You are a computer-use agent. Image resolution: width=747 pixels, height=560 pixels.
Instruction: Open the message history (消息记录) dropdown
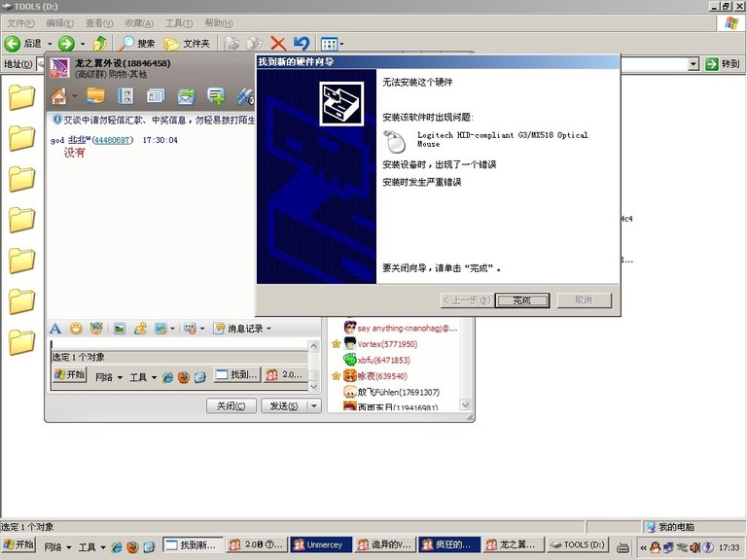[243, 329]
